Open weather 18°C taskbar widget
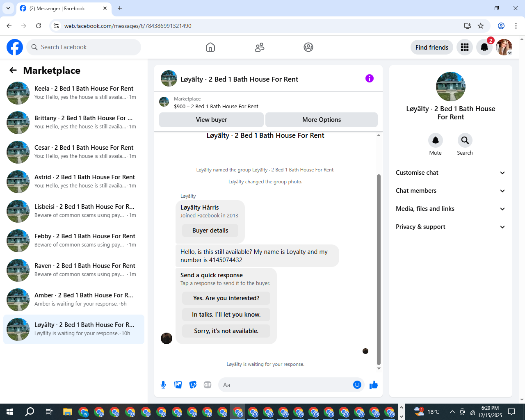Screen dimensions: 525x420 pos(427,412)
